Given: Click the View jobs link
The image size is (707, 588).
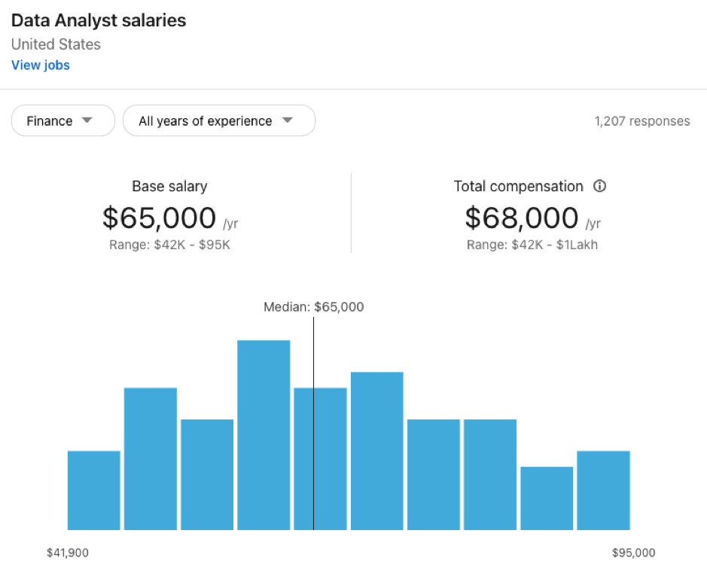Looking at the screenshot, I should tap(40, 66).
